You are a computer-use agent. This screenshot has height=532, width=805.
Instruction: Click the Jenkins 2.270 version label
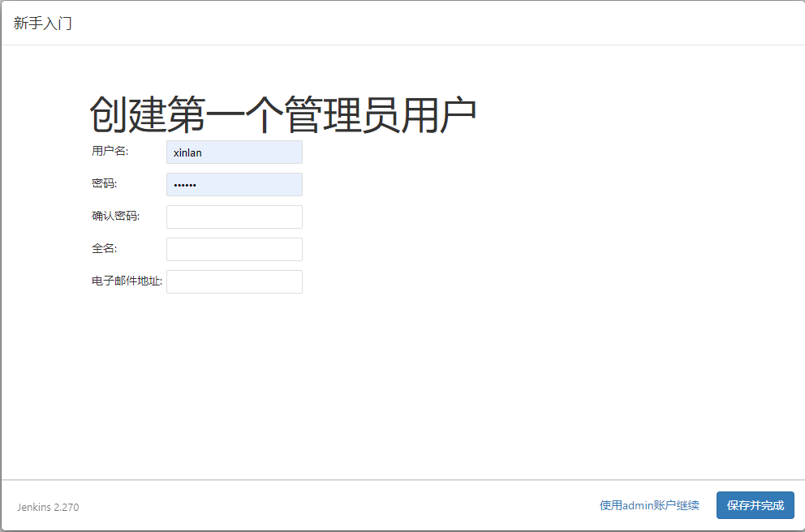click(x=46, y=507)
